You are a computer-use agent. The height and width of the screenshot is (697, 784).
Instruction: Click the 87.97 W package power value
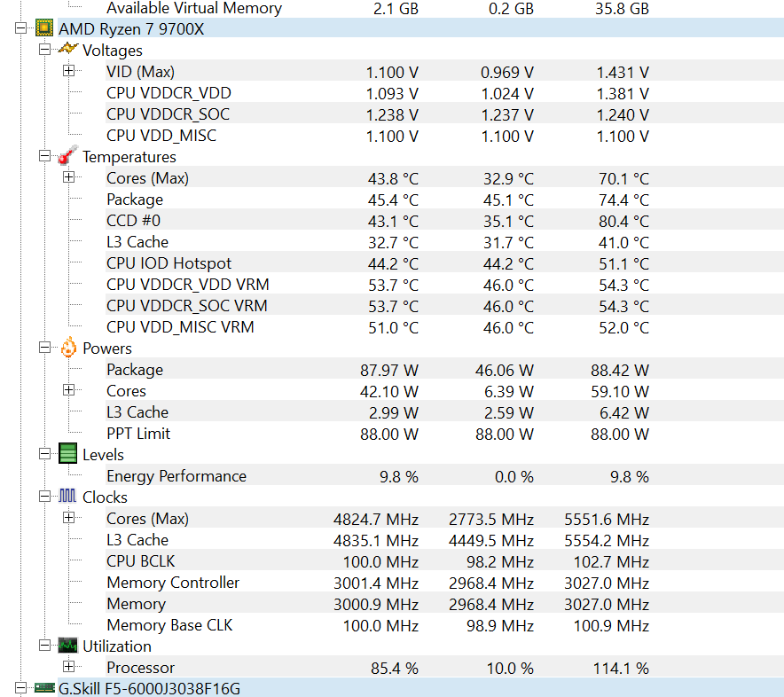click(389, 371)
